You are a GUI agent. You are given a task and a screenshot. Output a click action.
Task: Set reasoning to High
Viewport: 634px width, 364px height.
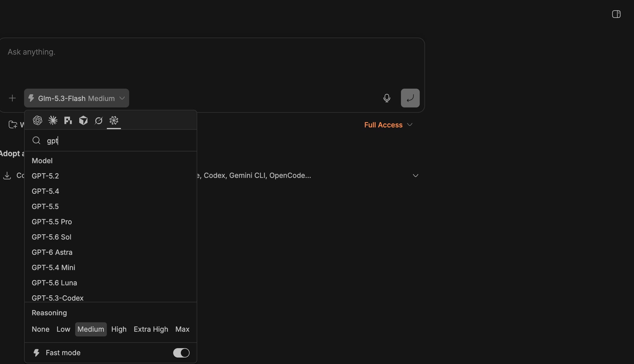[119, 329]
